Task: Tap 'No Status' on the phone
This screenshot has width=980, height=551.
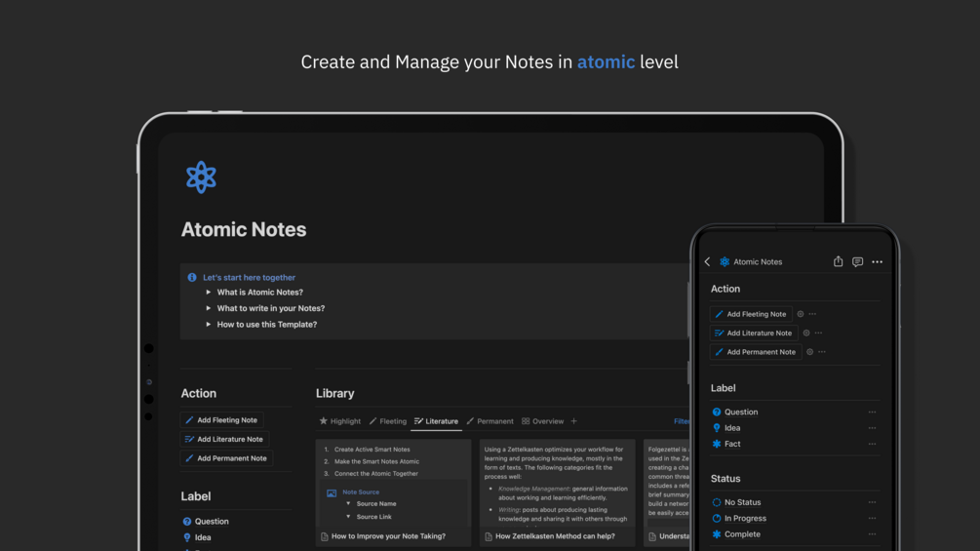Action: point(736,502)
